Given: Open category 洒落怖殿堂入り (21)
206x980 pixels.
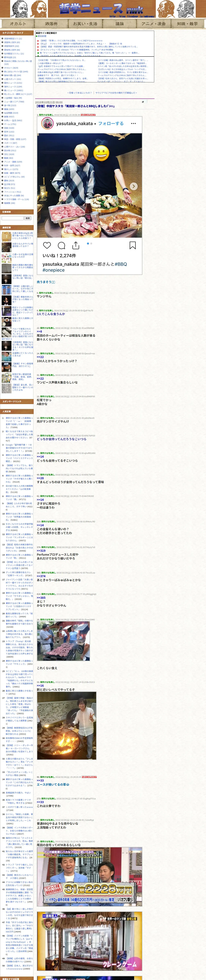Looking at the screenshot, I should tap(13, 38).
